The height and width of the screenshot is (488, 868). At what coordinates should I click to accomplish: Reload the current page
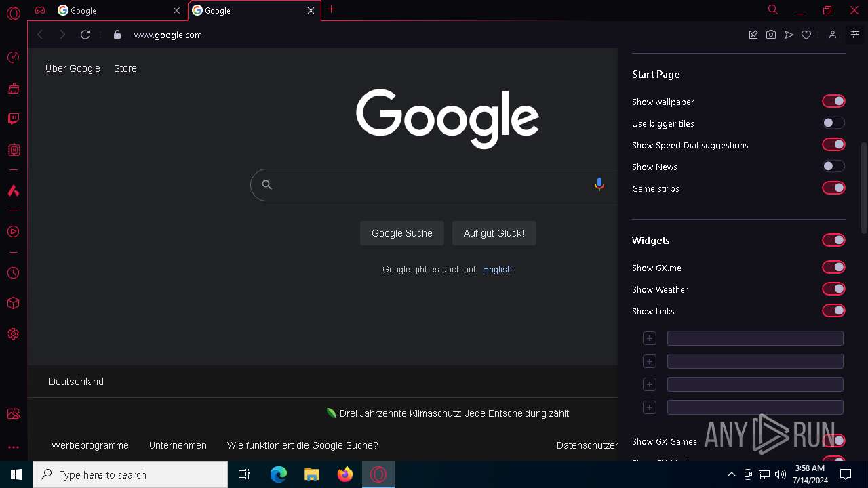[85, 35]
